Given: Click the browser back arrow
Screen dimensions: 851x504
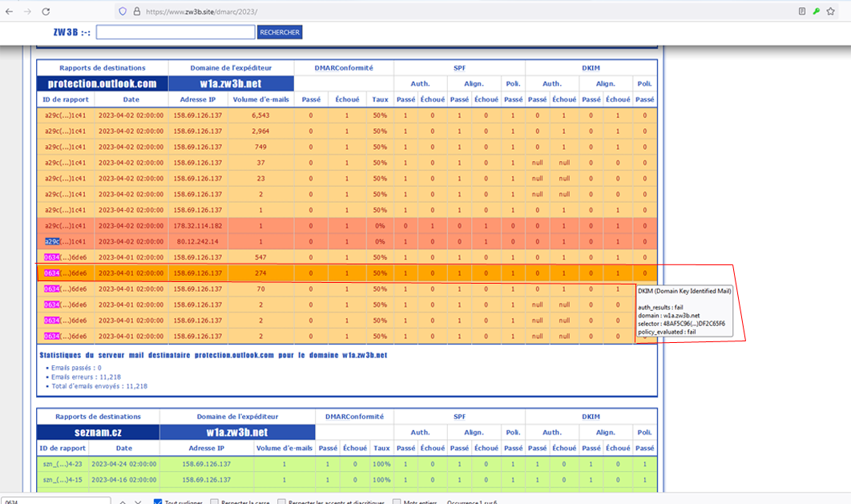Looking at the screenshot, I should [9, 12].
